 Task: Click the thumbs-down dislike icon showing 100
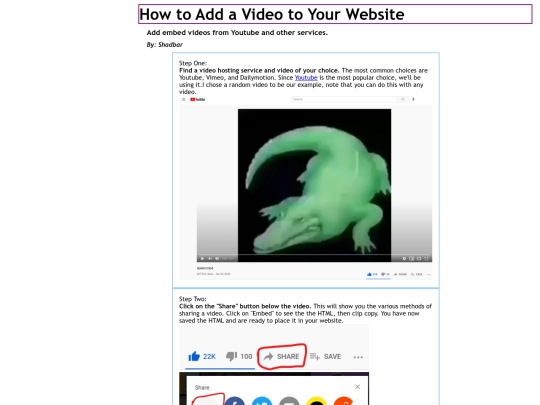[x=231, y=356]
